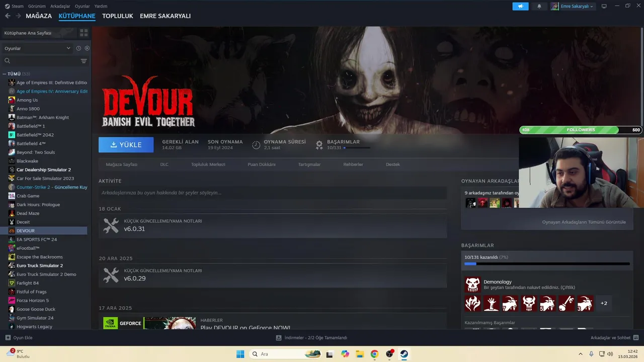Select the goat 5 achievement icon
Viewport: 644px width, 362px height.
point(547,303)
